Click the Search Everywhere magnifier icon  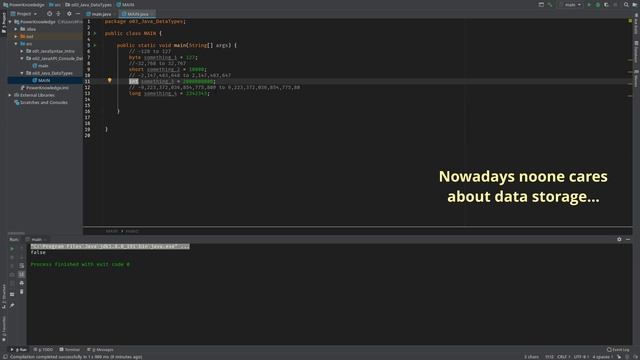pos(626,4)
